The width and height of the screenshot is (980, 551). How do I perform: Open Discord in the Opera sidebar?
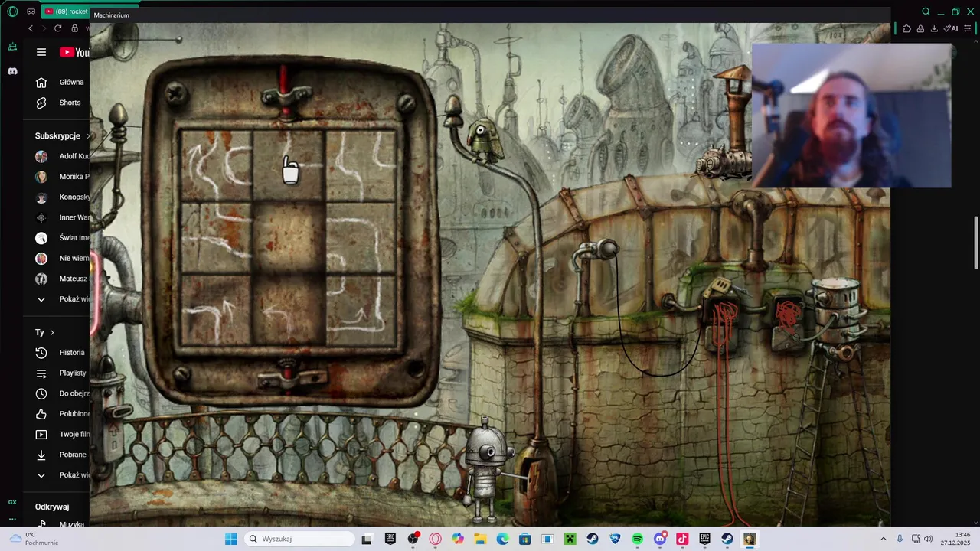pos(12,71)
